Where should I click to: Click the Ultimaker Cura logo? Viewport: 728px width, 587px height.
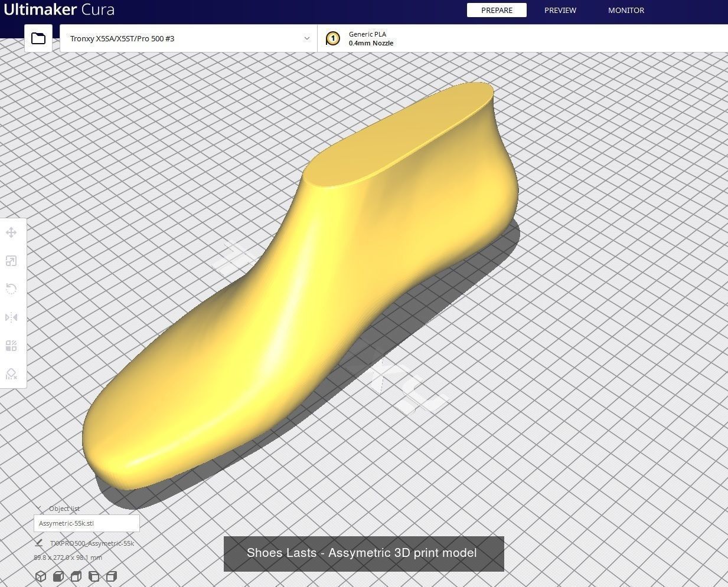tap(60, 9)
